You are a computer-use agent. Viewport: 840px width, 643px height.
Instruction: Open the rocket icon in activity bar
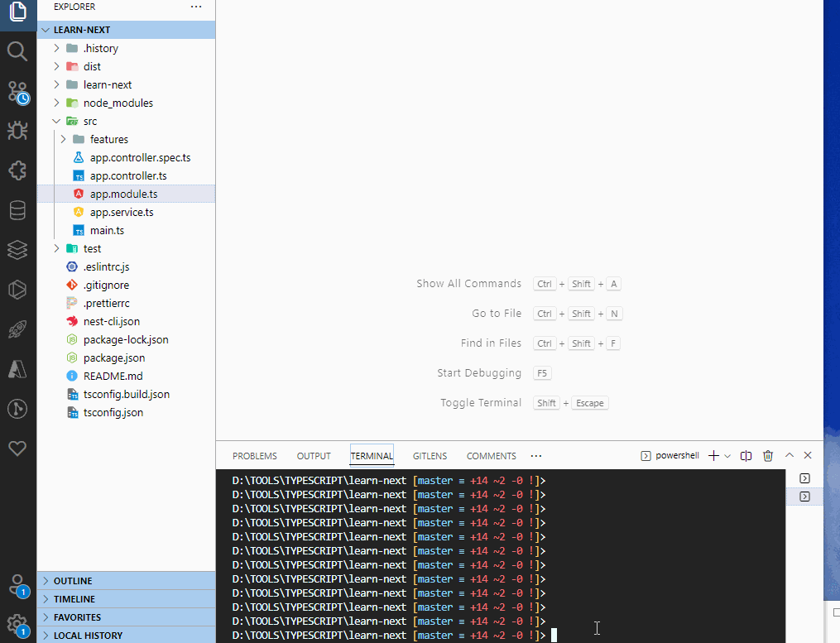tap(17, 329)
